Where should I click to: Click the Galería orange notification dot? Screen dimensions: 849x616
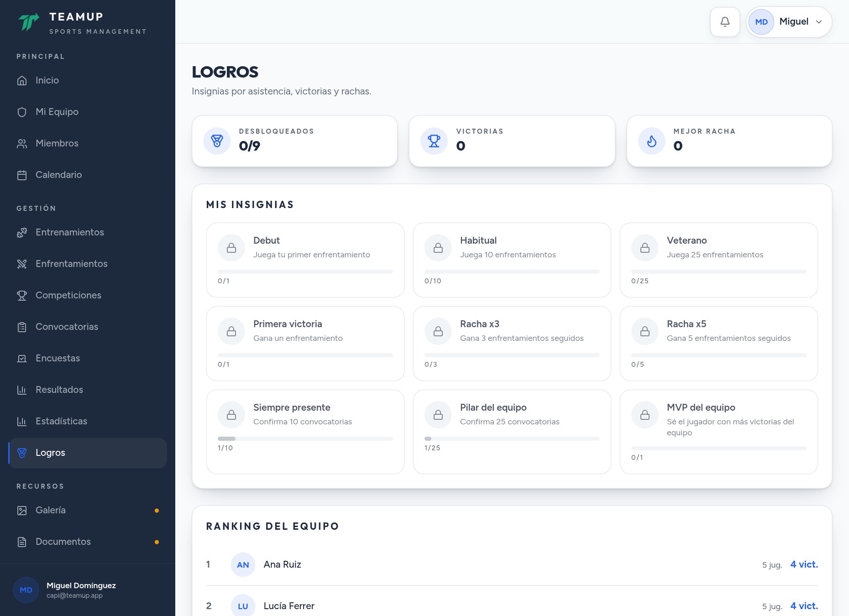(x=157, y=511)
